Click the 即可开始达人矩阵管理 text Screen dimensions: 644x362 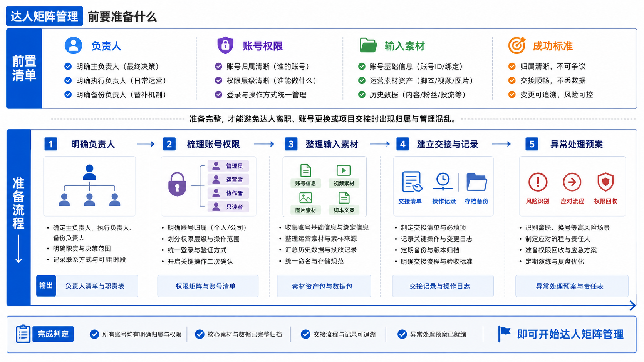click(570, 334)
